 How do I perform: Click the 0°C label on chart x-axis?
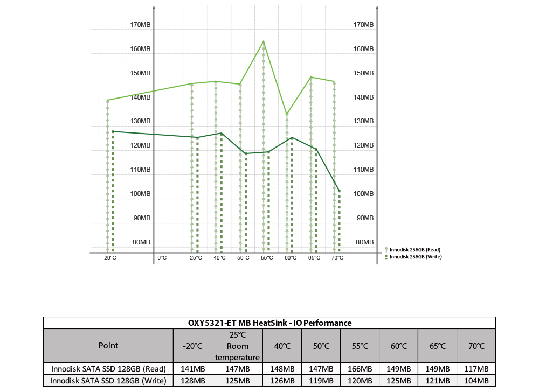tap(162, 258)
